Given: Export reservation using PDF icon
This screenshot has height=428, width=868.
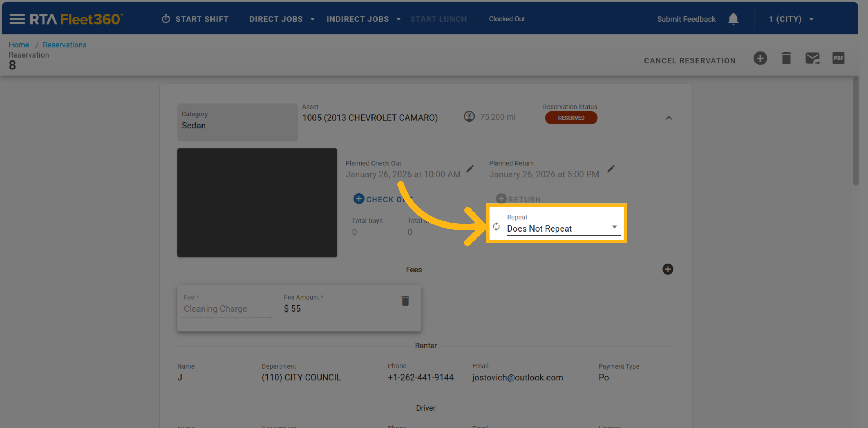Looking at the screenshot, I should [x=838, y=58].
